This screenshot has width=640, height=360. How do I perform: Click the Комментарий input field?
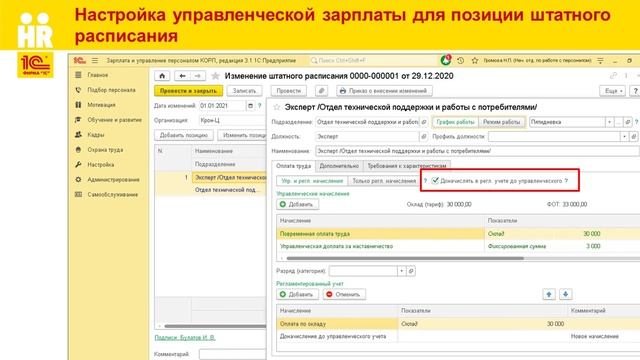point(233,354)
